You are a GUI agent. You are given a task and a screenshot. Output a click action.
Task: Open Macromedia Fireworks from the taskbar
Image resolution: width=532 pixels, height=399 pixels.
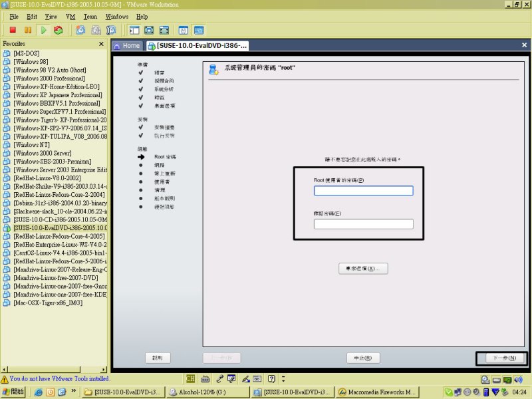(378, 392)
